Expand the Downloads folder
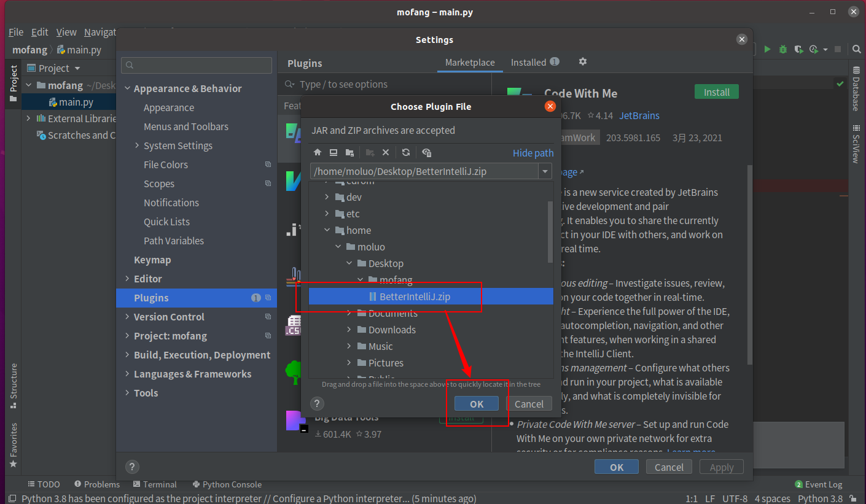Image resolution: width=866 pixels, height=504 pixels. 349,330
